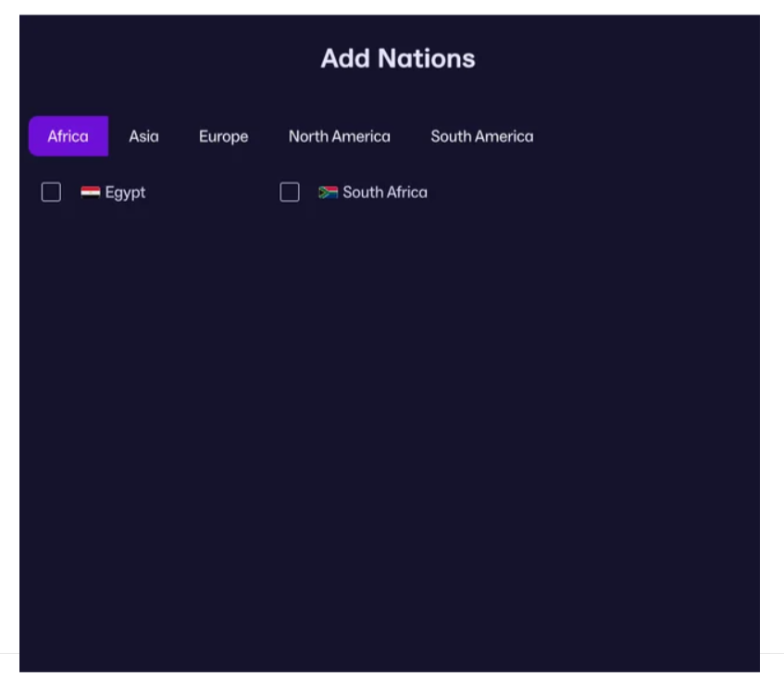
Task: Click the South Africa flag icon
Action: (x=328, y=193)
